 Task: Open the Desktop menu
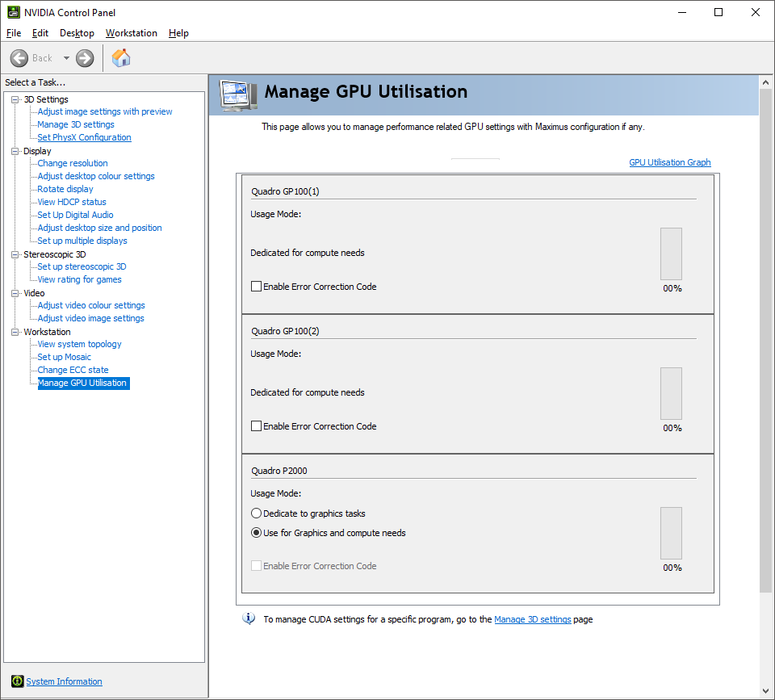tap(77, 33)
